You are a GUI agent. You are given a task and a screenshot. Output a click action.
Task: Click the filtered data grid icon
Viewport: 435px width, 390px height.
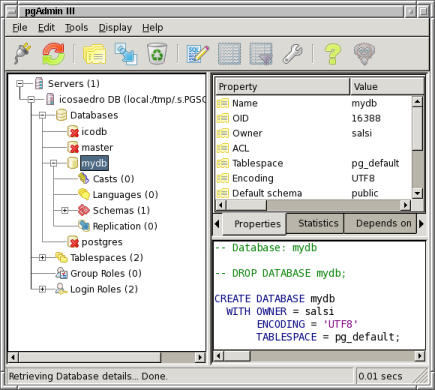coord(261,54)
